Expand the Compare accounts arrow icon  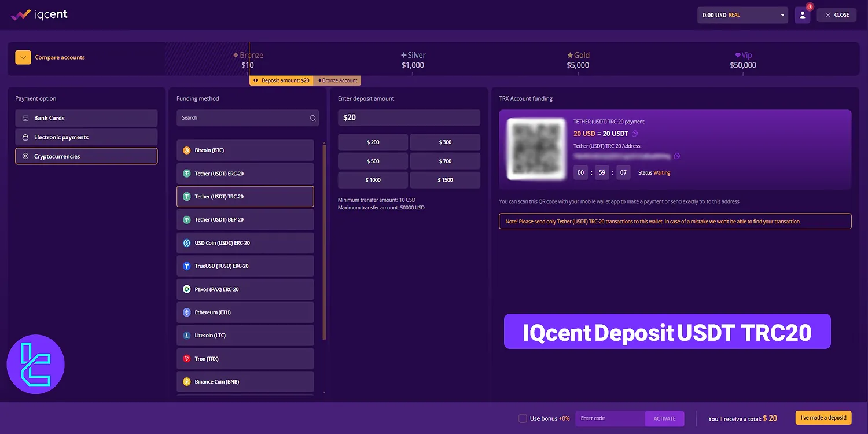click(x=23, y=57)
